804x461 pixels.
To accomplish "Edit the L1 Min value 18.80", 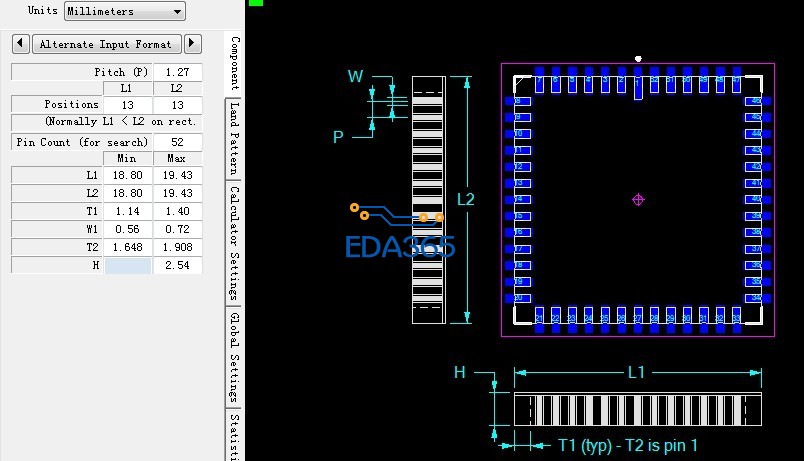I will (x=128, y=175).
